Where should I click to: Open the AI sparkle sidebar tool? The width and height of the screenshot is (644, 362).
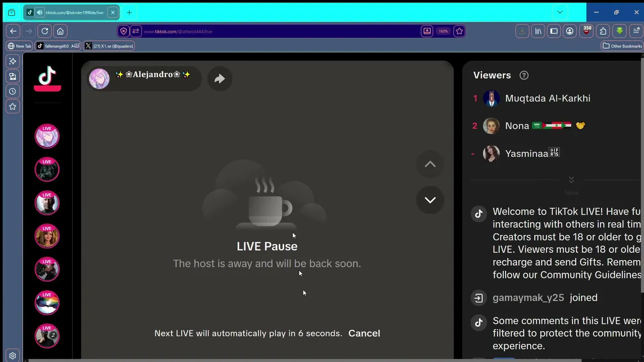click(13, 61)
